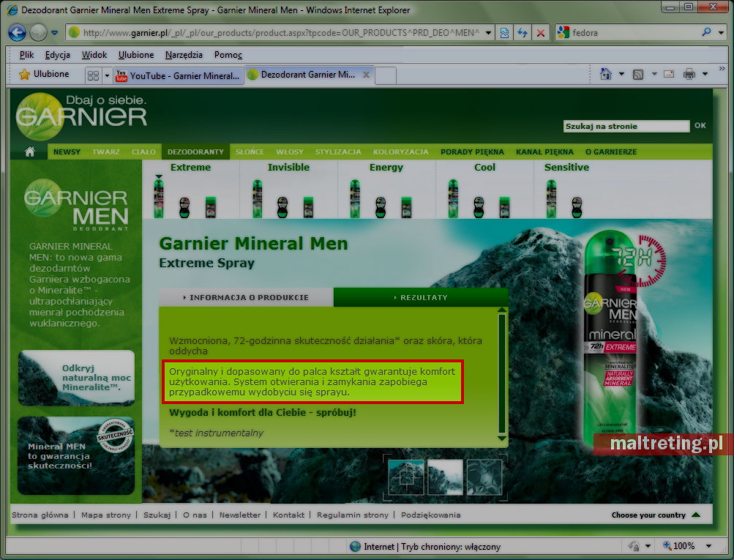Click the Read Mail icon
Image resolution: width=734 pixels, height=560 pixels.
[x=669, y=74]
